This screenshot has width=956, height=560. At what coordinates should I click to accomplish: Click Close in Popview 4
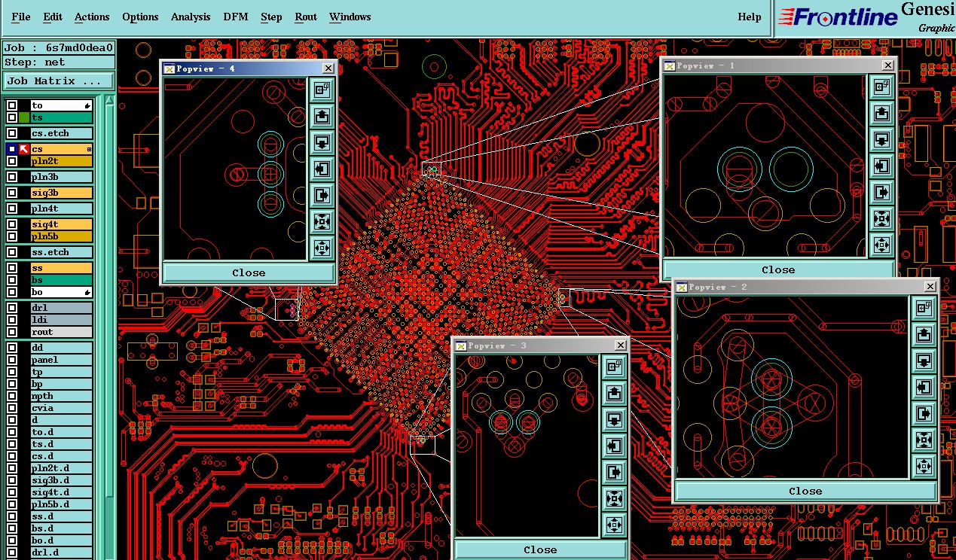coord(249,272)
